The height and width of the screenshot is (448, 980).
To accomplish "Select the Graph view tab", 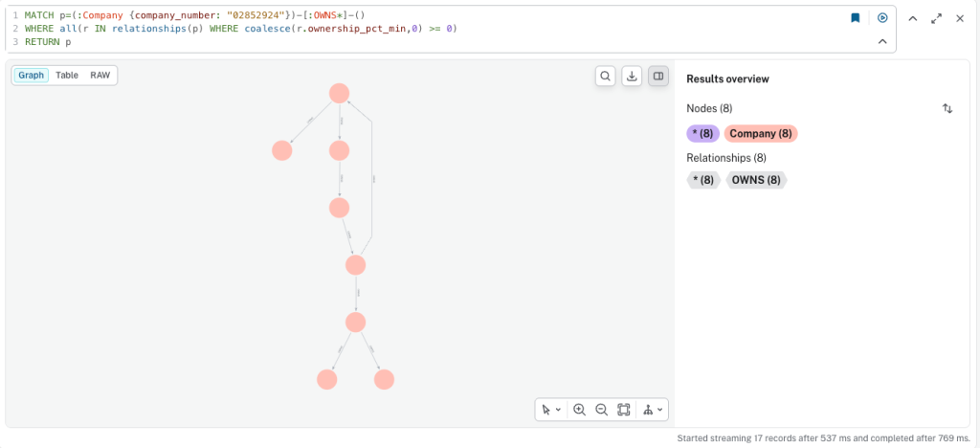I will pyautogui.click(x=32, y=75).
